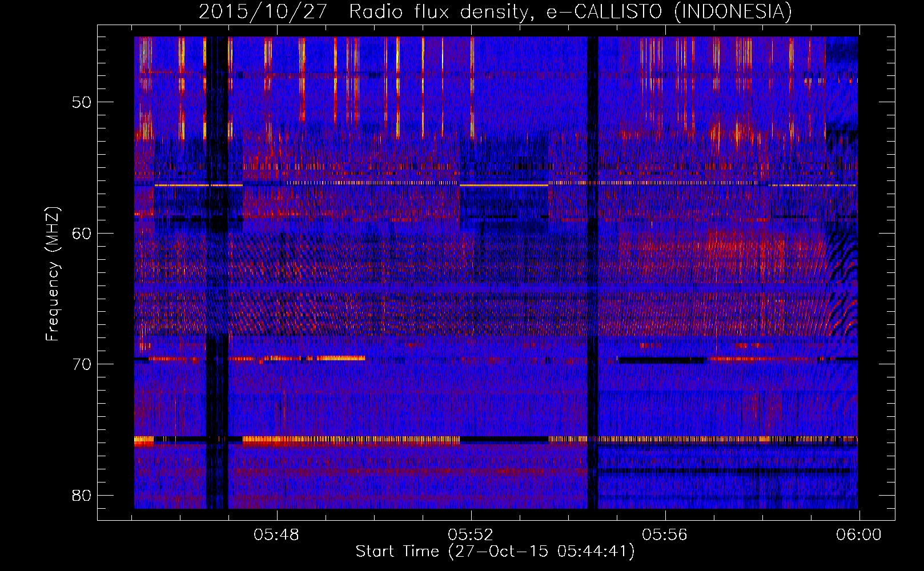Click the 06:00 time tick label

click(x=859, y=535)
